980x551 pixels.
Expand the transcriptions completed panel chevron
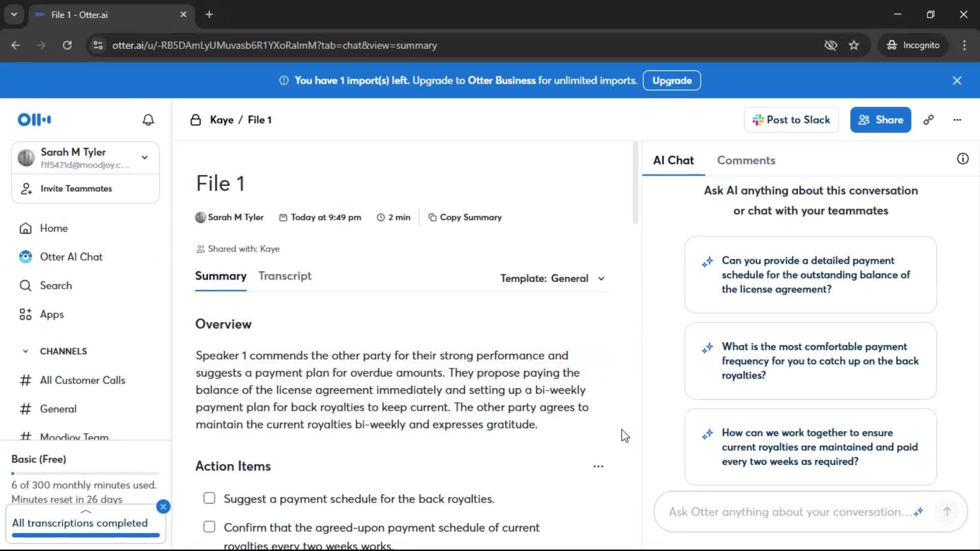pyautogui.click(x=86, y=511)
